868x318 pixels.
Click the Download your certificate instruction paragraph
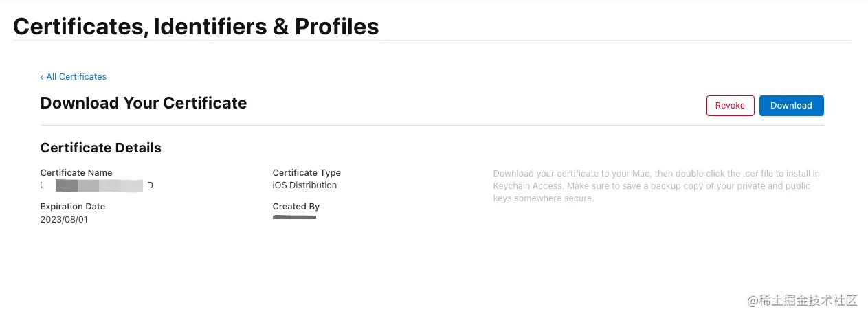click(x=656, y=186)
